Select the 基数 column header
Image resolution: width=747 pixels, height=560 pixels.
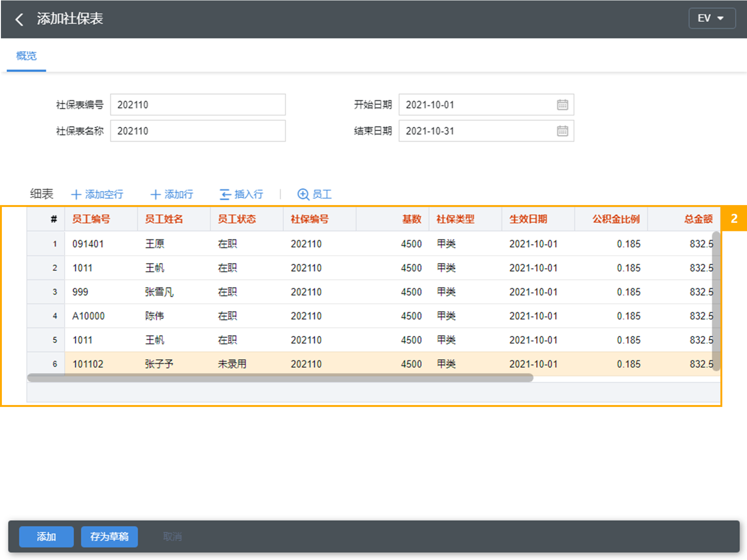click(392, 219)
